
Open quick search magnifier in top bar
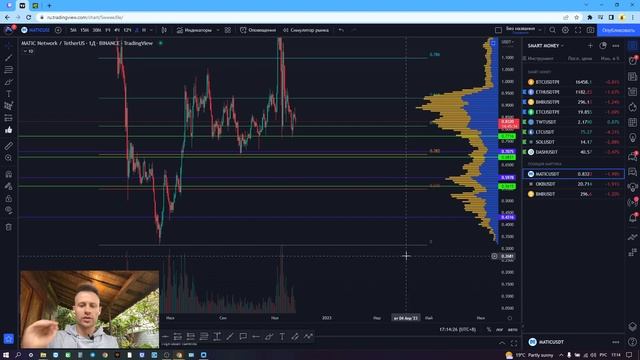(552, 30)
